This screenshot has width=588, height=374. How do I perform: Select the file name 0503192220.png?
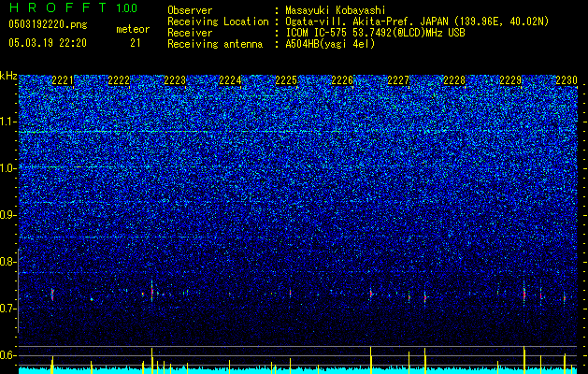48,25
